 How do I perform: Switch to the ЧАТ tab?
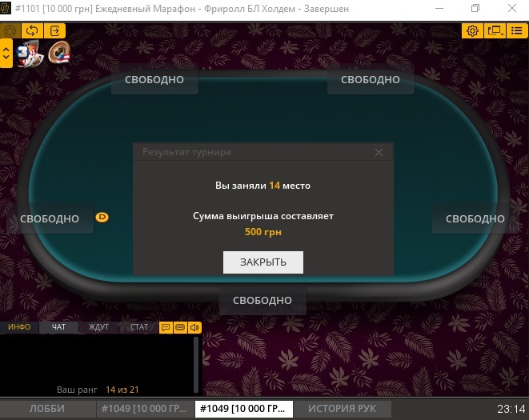pyautogui.click(x=58, y=327)
